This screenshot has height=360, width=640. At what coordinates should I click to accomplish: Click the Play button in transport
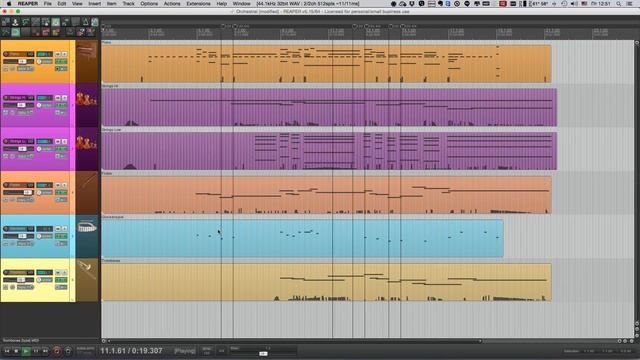coord(26,351)
